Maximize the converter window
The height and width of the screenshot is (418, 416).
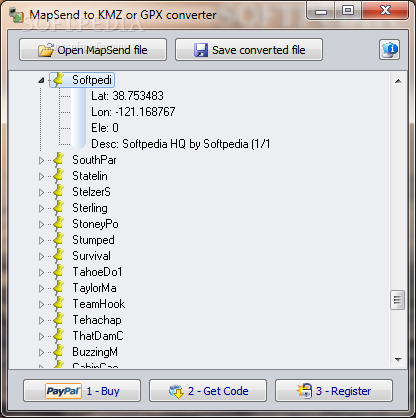tap(348, 11)
